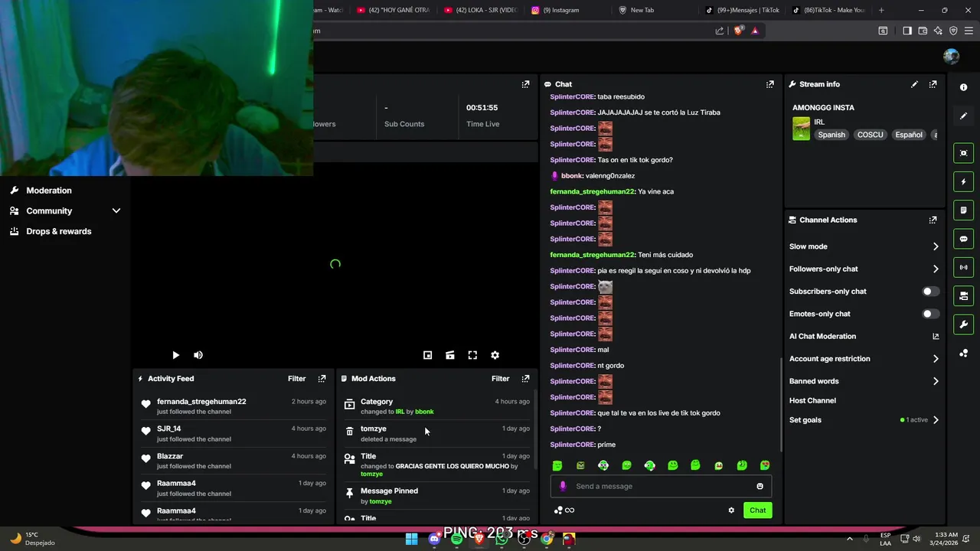The width and height of the screenshot is (980, 551).
Task: Switch to the Mensajes TikTok browser tab
Action: click(743, 10)
